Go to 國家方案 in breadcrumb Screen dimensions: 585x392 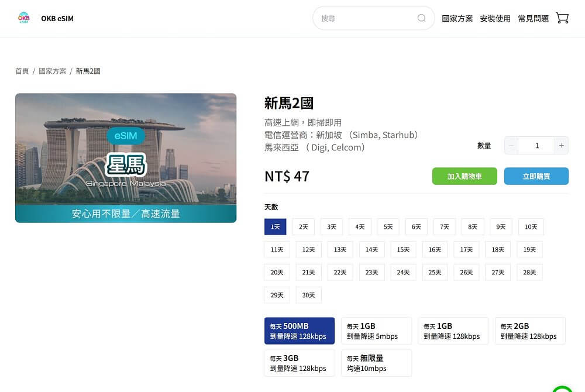click(x=52, y=71)
